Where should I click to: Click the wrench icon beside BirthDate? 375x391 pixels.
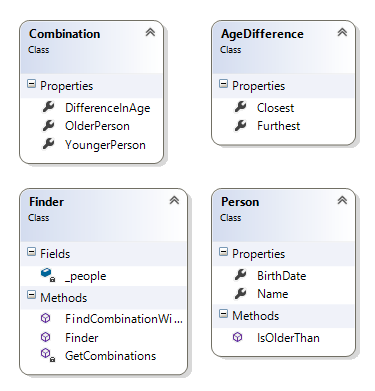point(240,275)
